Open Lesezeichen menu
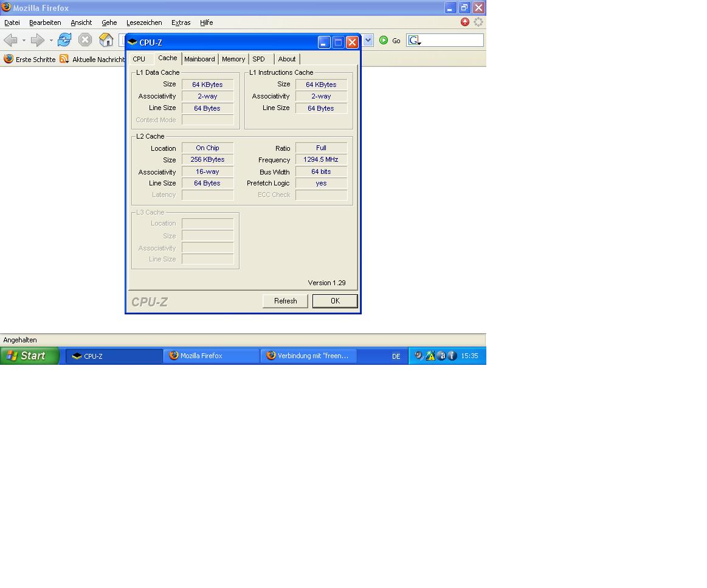707x588 pixels. 144,22
